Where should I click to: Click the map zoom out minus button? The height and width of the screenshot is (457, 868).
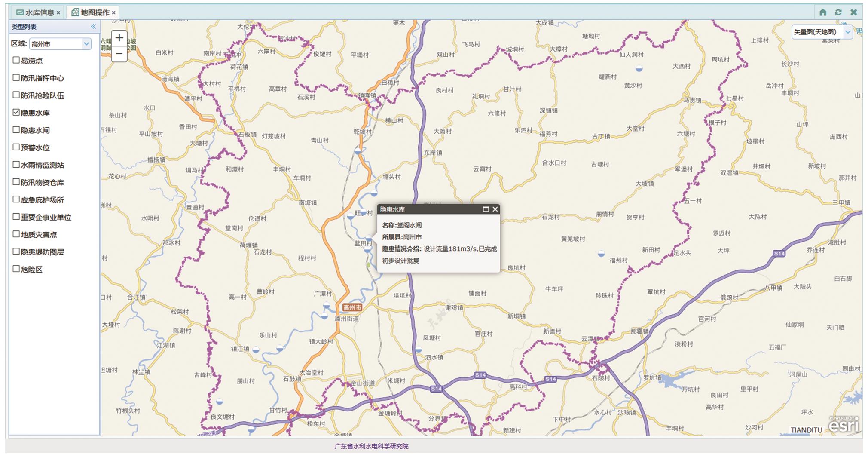pos(119,54)
